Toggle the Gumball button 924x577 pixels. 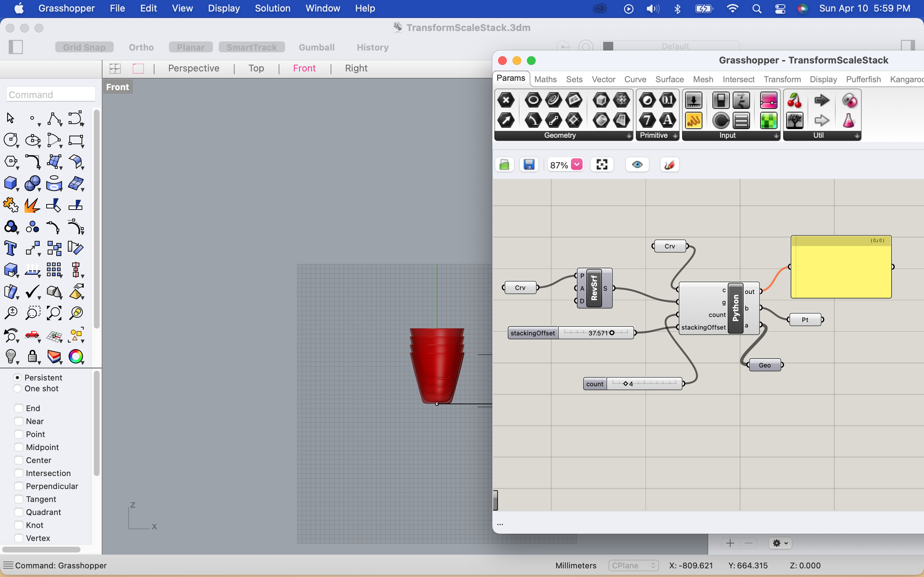(x=316, y=47)
